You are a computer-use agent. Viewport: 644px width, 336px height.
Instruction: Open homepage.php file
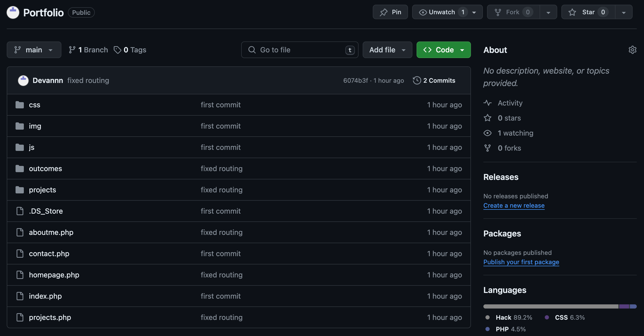click(x=54, y=275)
